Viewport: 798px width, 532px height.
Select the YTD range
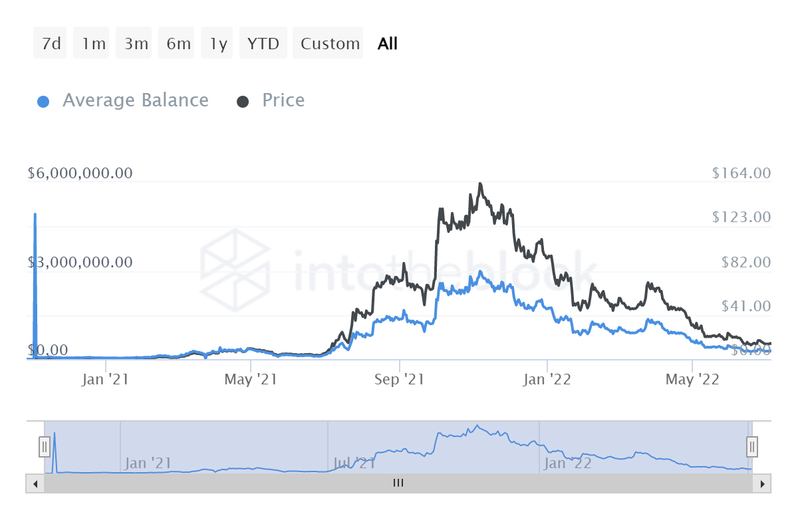(263, 44)
